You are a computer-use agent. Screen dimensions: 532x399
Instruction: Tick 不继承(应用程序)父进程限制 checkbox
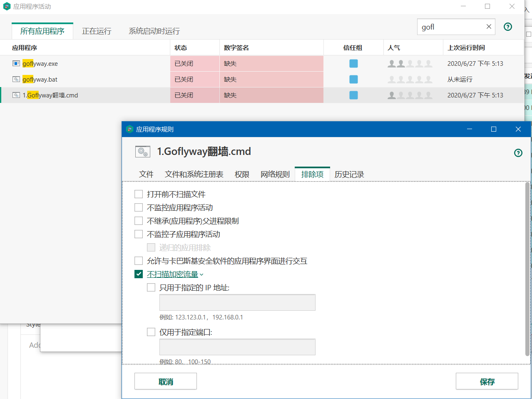click(139, 221)
